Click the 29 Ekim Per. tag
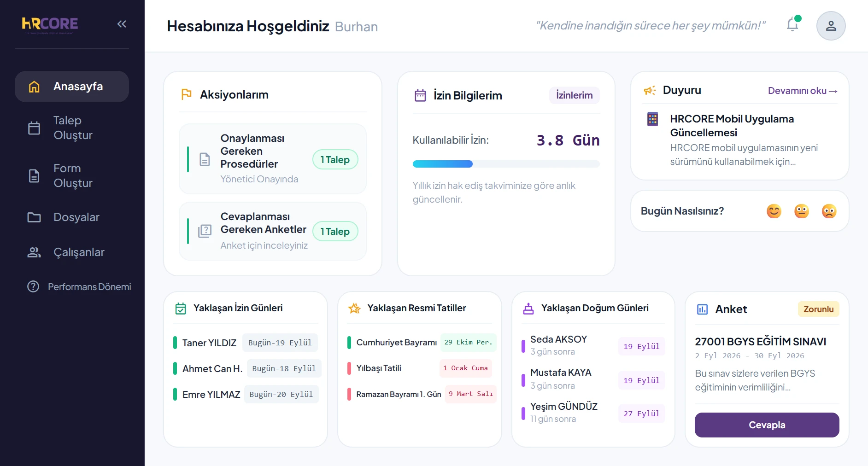 pyautogui.click(x=468, y=342)
